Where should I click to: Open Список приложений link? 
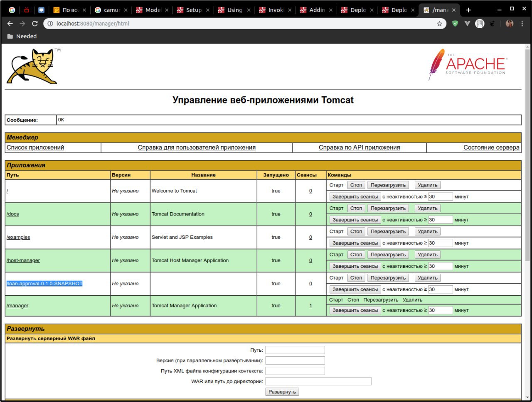[x=35, y=147]
